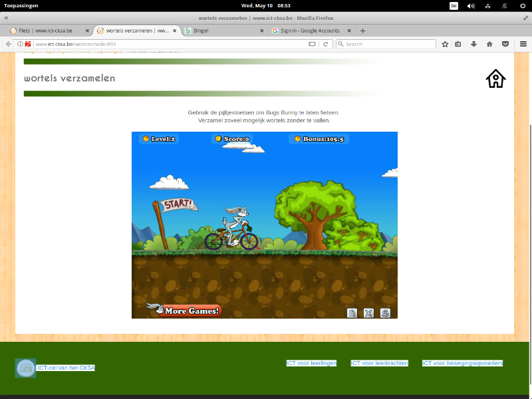Screen dimensions: 532x399
Task: Close the wortels verzamelen tab
Action: pyautogui.click(x=174, y=31)
